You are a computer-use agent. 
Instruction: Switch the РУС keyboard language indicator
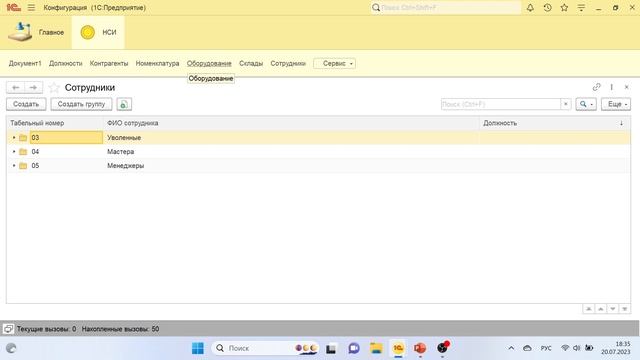pyautogui.click(x=546, y=348)
